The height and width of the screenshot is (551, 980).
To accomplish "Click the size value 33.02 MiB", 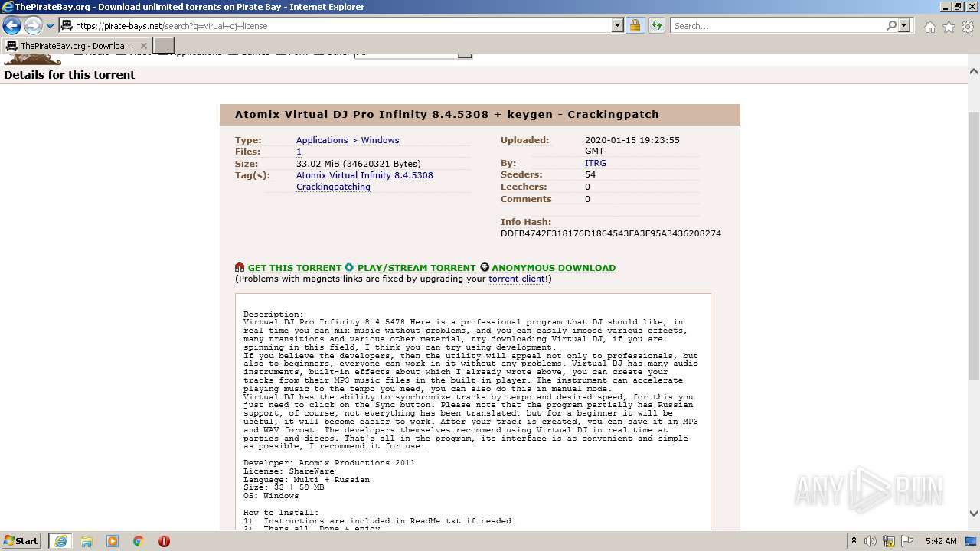I will click(358, 164).
